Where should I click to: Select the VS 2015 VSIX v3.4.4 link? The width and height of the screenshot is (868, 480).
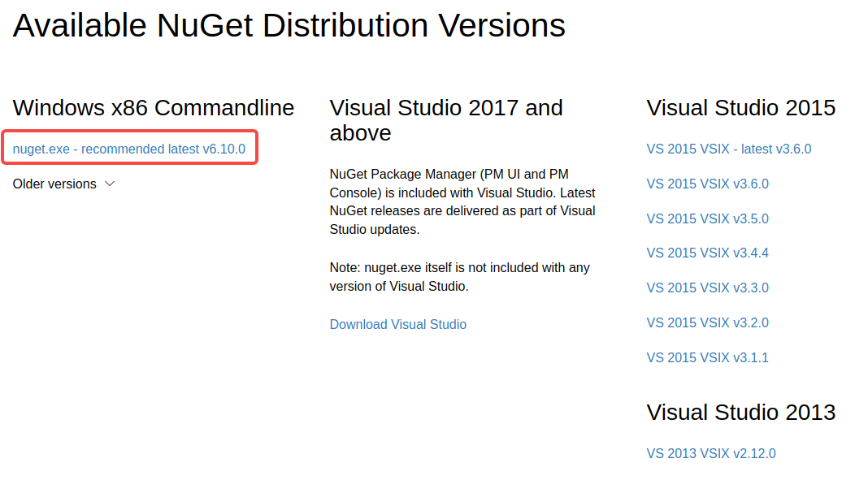pyautogui.click(x=707, y=253)
